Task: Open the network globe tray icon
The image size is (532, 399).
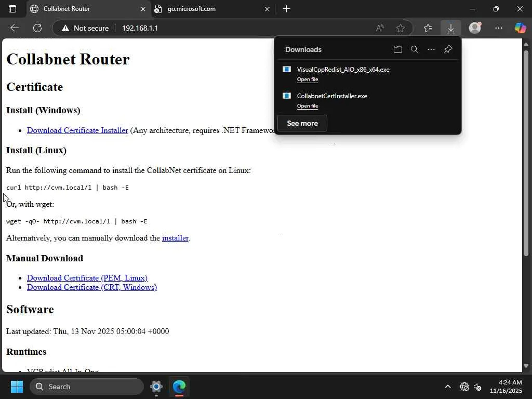Action: (x=464, y=387)
